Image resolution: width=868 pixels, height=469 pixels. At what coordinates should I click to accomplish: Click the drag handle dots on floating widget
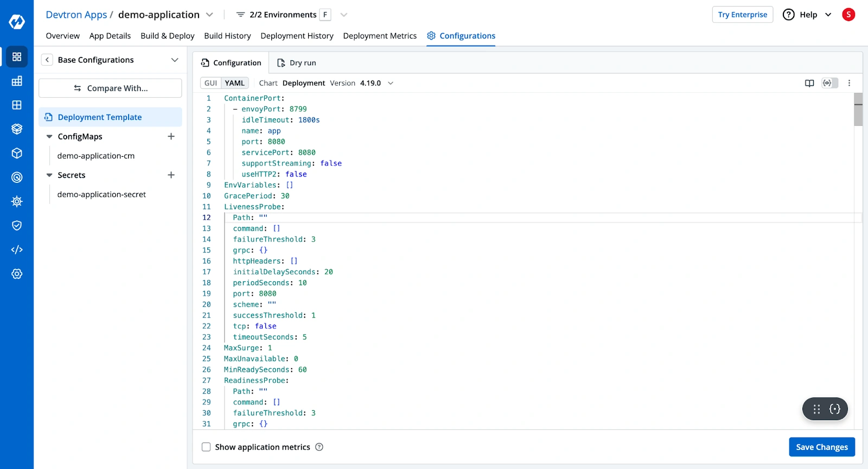(816, 409)
